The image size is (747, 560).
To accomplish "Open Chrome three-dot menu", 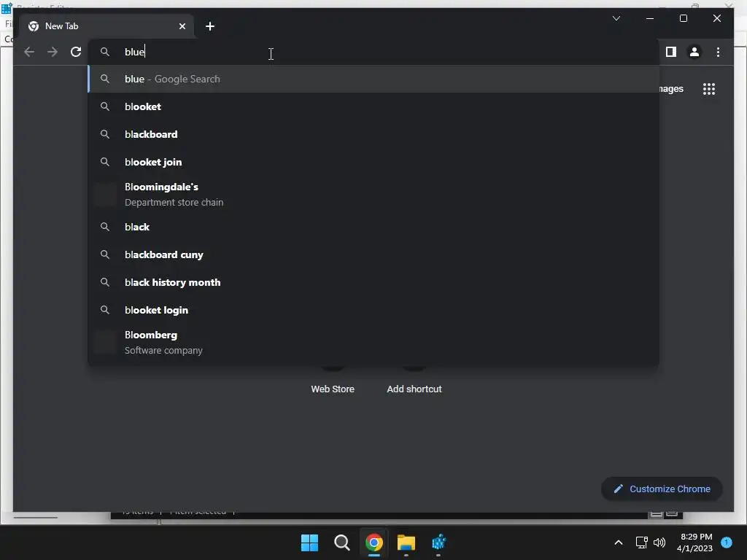I will tap(718, 52).
